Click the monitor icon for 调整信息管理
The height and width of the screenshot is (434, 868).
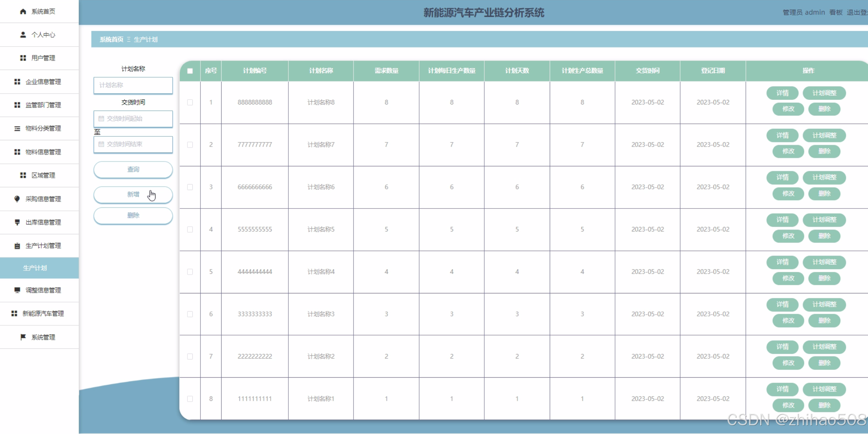point(17,290)
